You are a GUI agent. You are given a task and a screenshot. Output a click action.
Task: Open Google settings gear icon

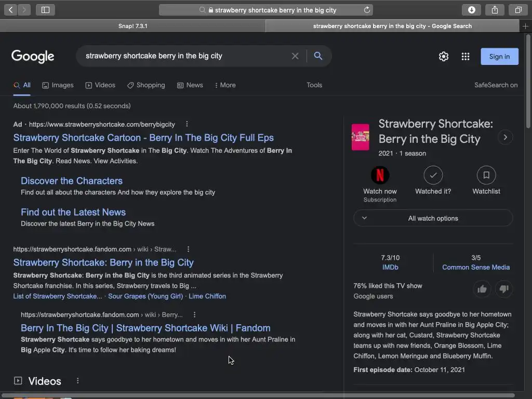coord(444,56)
